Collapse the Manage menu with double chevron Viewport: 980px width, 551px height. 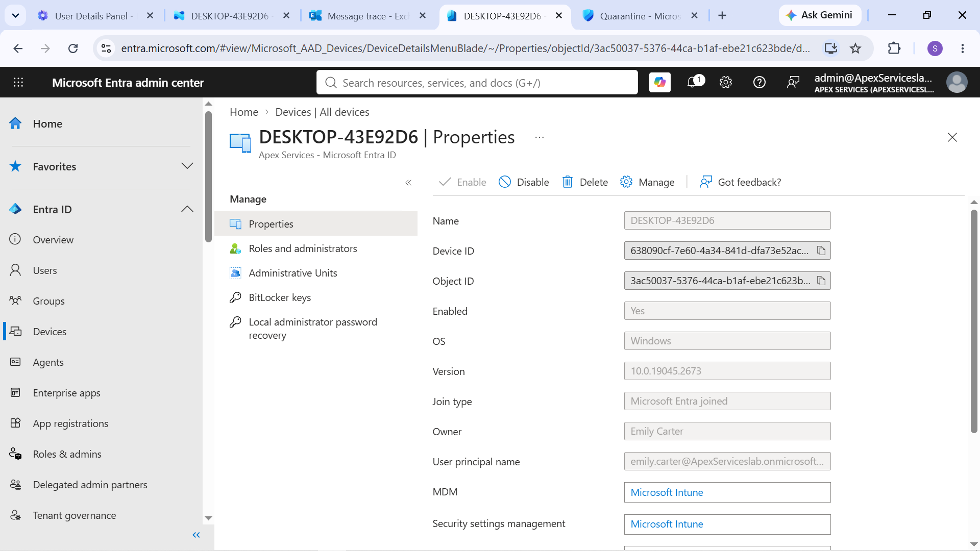click(408, 183)
